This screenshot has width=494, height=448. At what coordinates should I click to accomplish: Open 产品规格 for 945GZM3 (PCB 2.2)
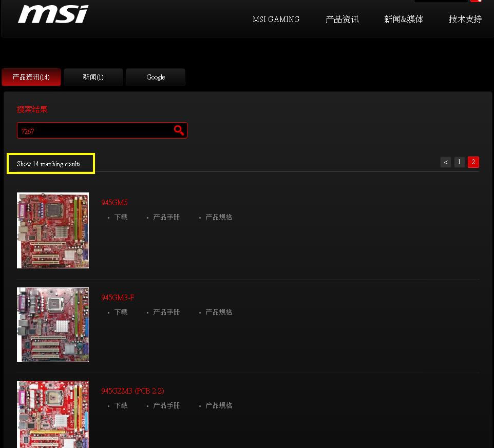(x=219, y=405)
